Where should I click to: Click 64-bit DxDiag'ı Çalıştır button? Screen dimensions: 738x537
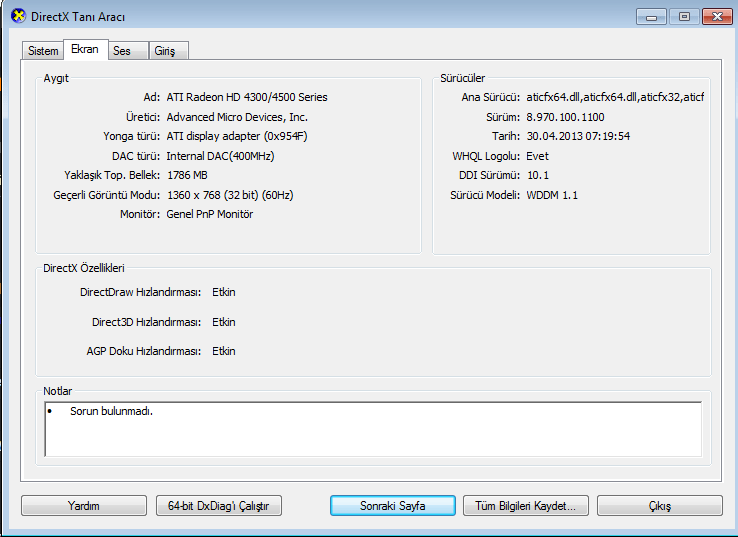point(218,505)
